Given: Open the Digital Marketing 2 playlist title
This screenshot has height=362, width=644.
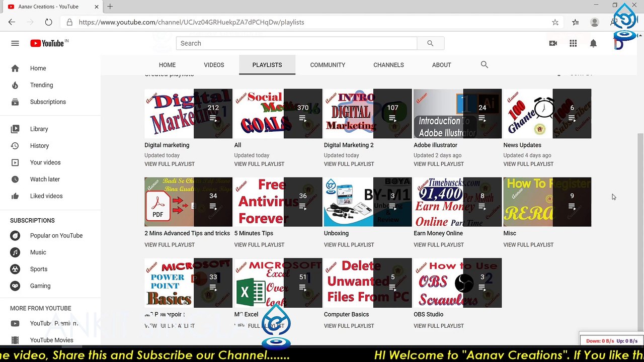Looking at the screenshot, I should (349, 145).
